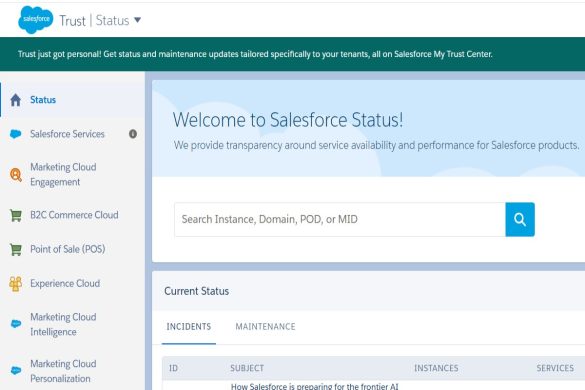This screenshot has width=585, height=390.
Task: Open Marketing Cloud Personalization in sidebar
Action: click(63, 371)
